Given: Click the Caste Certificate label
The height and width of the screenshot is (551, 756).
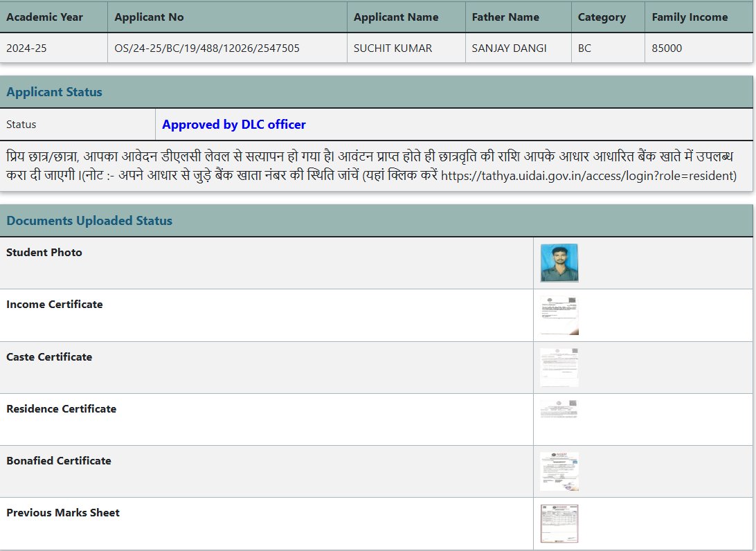Looking at the screenshot, I should coord(49,356).
